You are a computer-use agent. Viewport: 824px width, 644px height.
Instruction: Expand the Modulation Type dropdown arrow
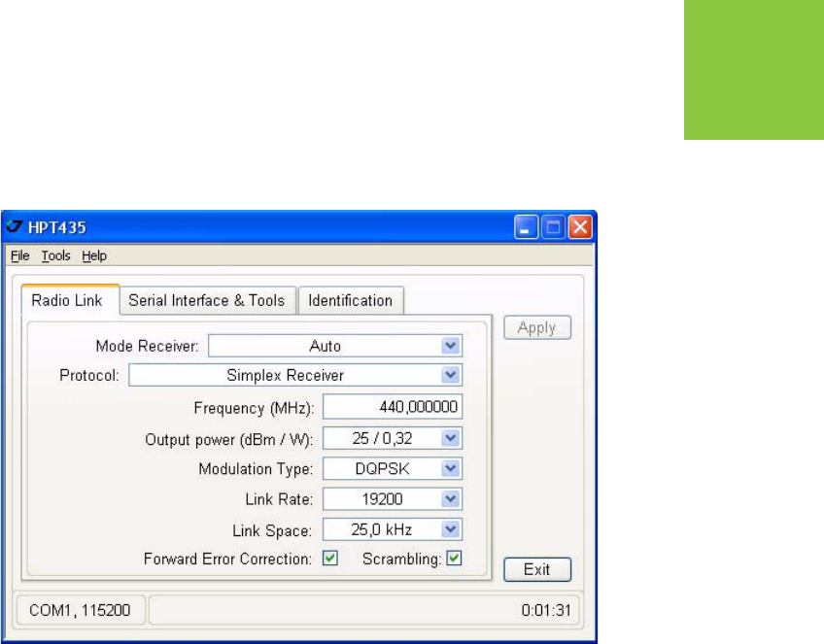pyautogui.click(x=450, y=468)
